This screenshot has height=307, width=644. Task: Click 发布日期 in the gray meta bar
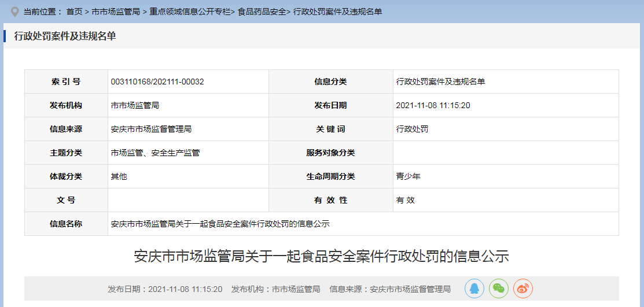pyautogui.click(x=165, y=289)
